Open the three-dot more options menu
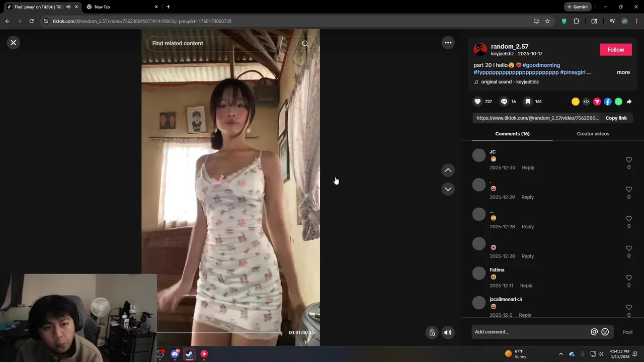Viewport: 644px width, 362px height. [448, 43]
